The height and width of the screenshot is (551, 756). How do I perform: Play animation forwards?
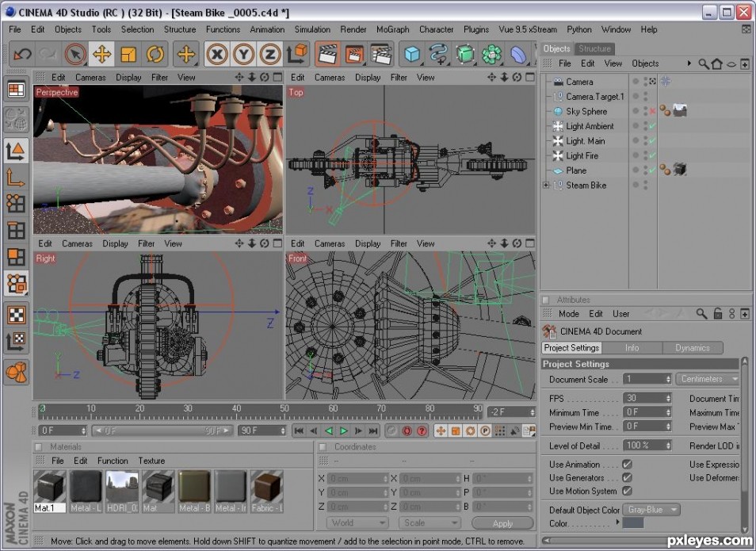pyautogui.click(x=344, y=430)
